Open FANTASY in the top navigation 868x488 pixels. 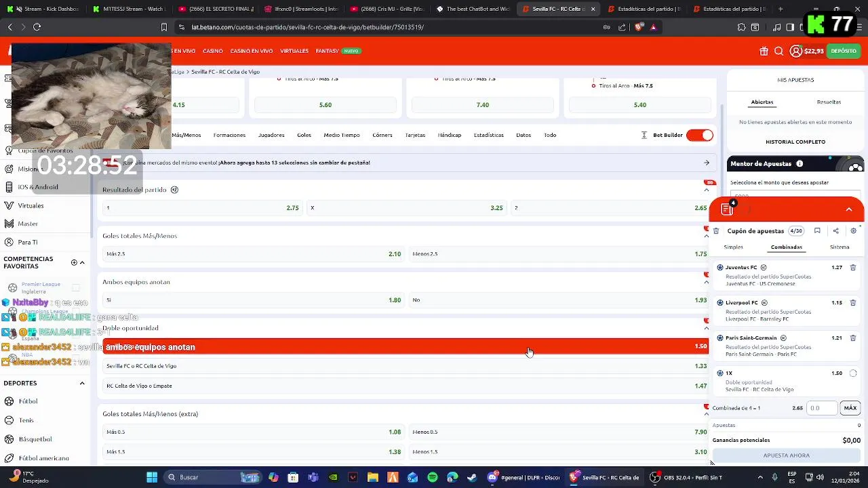coord(327,51)
